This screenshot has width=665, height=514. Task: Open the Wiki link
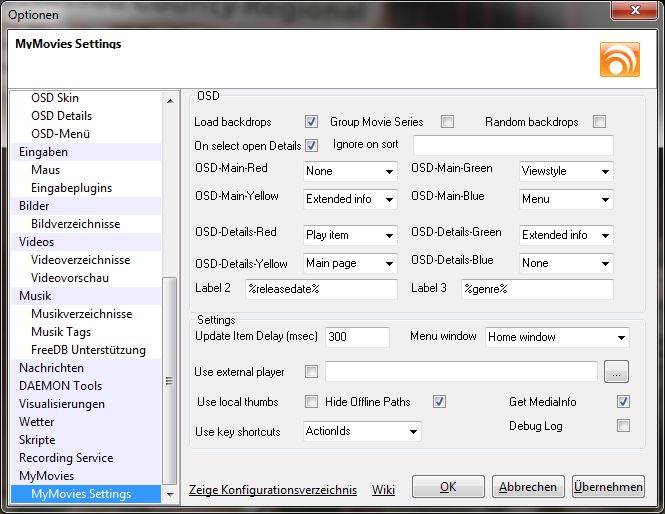pyautogui.click(x=383, y=490)
